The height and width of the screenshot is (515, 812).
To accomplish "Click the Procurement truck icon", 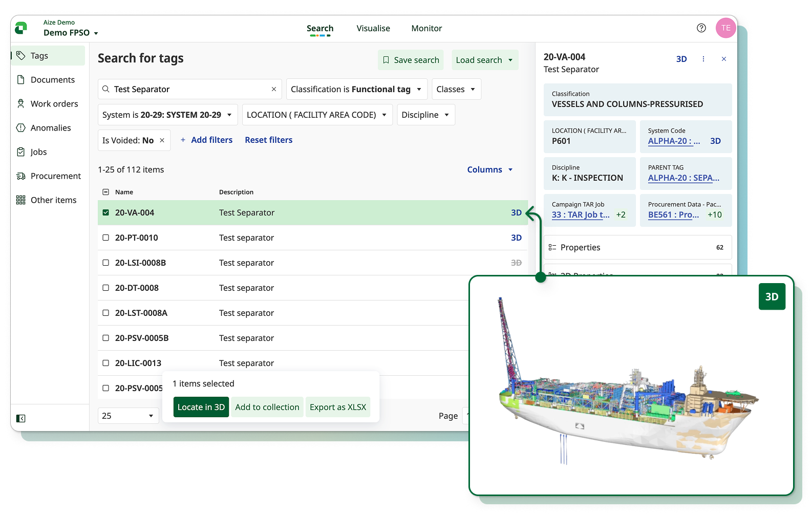I will pyautogui.click(x=21, y=176).
